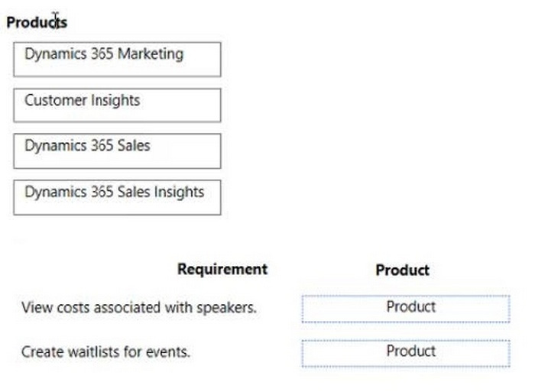
Task: Click 'Create waitlists for events.' text
Action: [105, 352]
